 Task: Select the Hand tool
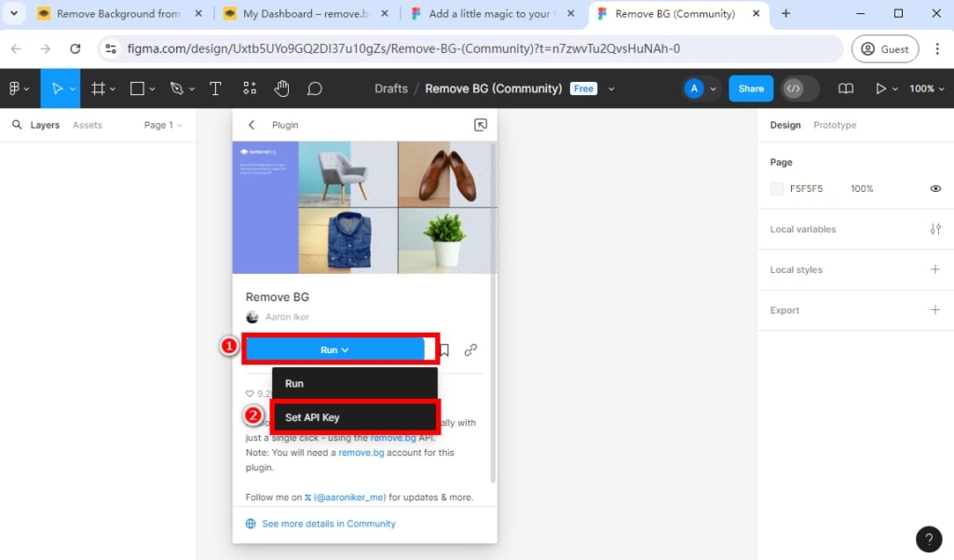[x=281, y=89]
